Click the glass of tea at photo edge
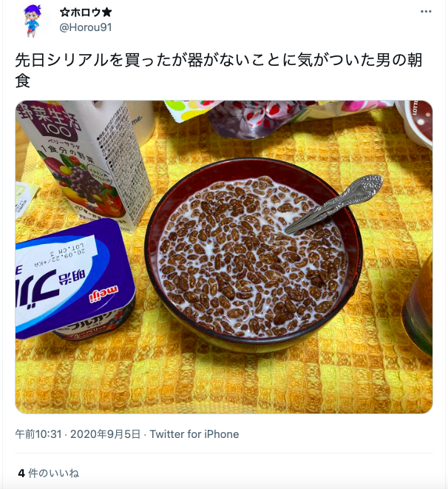Viewport: 448px width, 489px height. pos(418,307)
